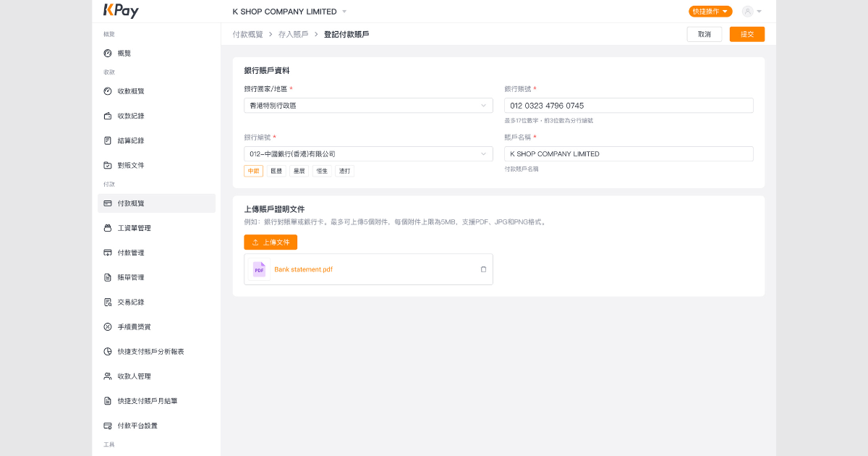Delete the Bank statement.pdf attachment
868x456 pixels.
tap(483, 269)
